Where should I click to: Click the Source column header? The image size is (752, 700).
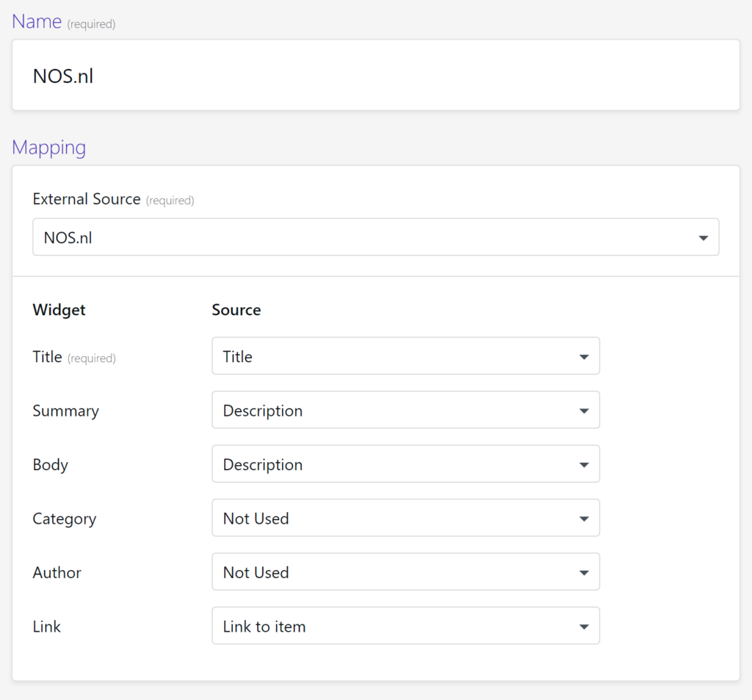(236, 310)
